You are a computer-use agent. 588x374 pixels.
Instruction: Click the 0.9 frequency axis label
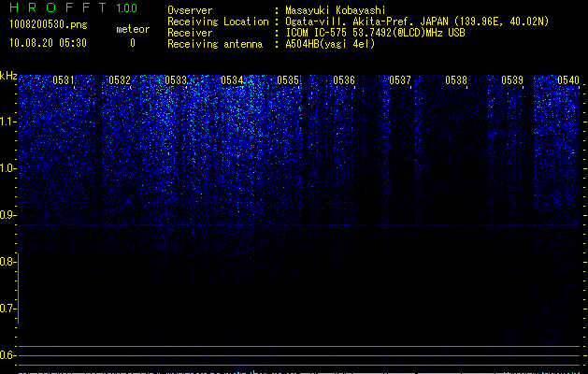point(7,215)
